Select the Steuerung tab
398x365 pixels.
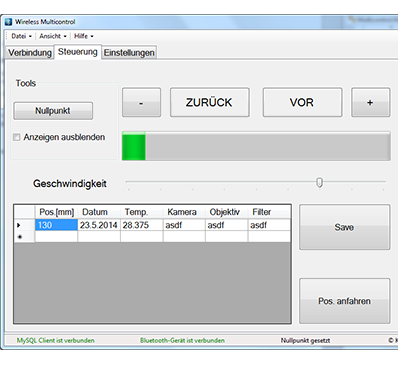point(78,52)
